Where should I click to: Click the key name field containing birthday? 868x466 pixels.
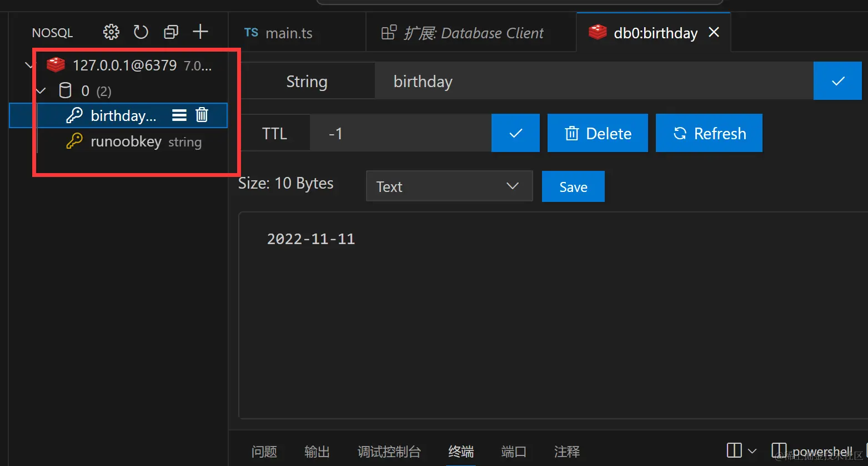click(594, 82)
